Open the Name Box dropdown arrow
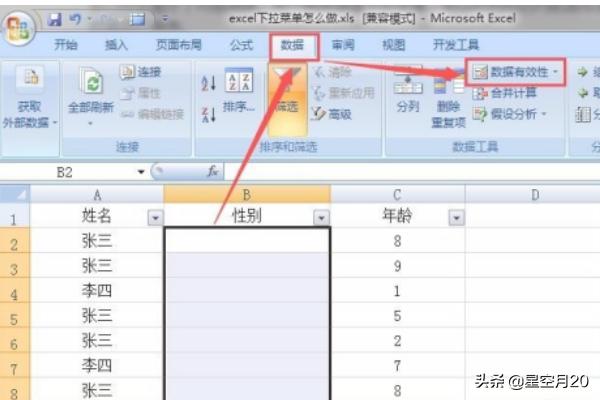 tap(141, 172)
